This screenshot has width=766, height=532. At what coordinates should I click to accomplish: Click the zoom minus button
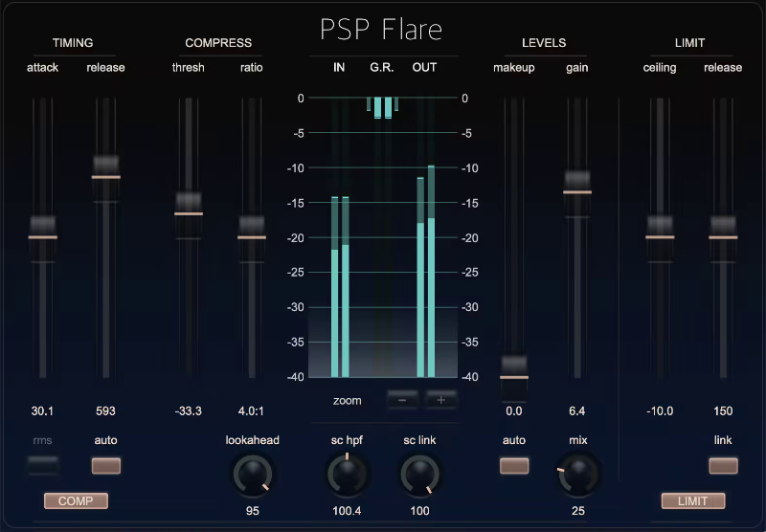(402, 400)
